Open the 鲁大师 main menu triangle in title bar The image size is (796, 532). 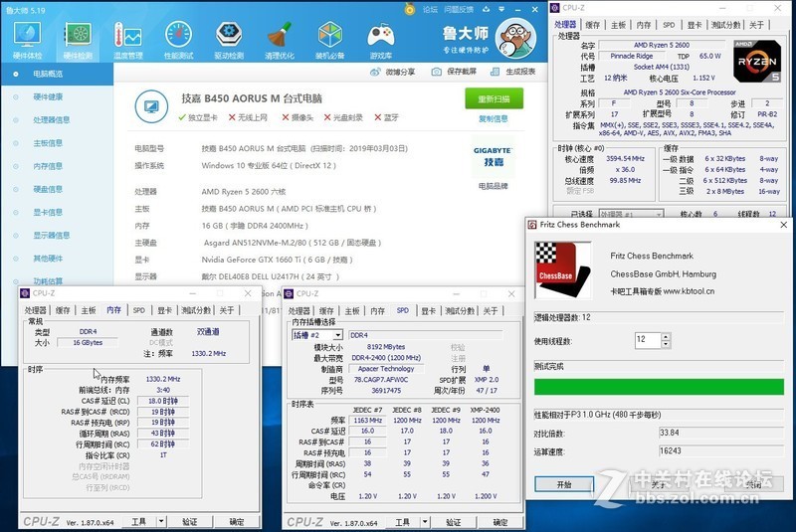pyautogui.click(x=501, y=9)
